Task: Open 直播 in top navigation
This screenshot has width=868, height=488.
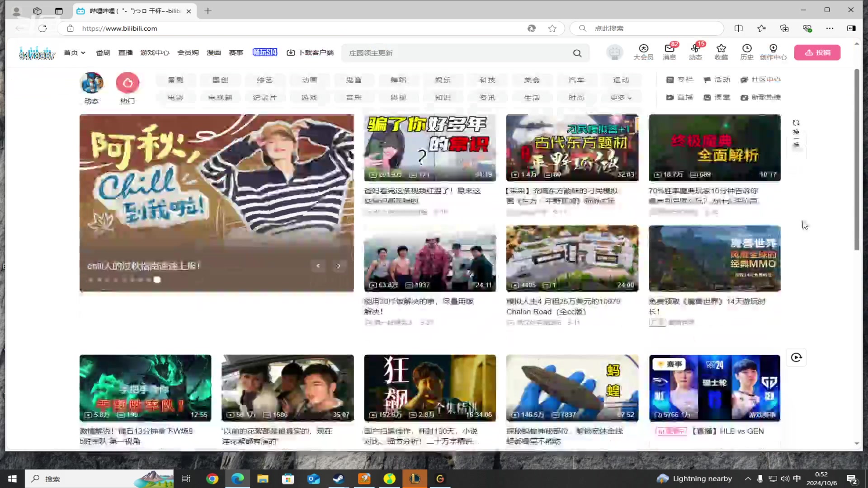Action: point(125,52)
